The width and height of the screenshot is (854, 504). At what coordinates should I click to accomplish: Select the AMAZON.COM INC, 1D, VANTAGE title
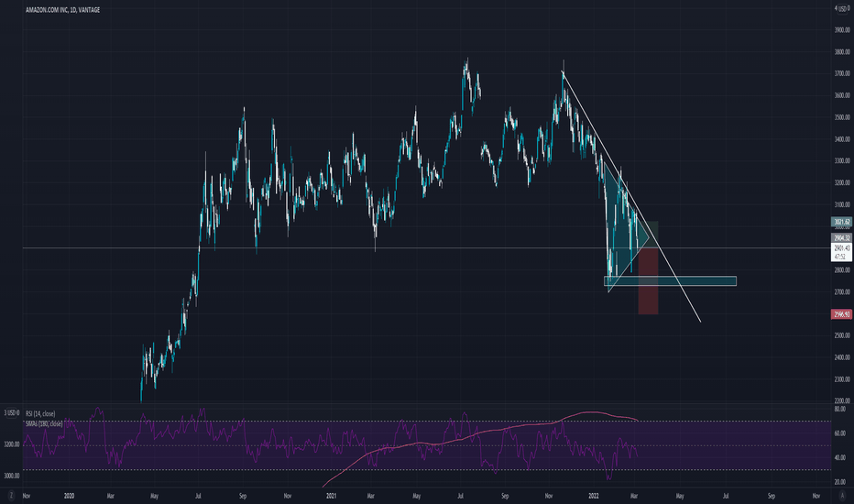[x=62, y=10]
